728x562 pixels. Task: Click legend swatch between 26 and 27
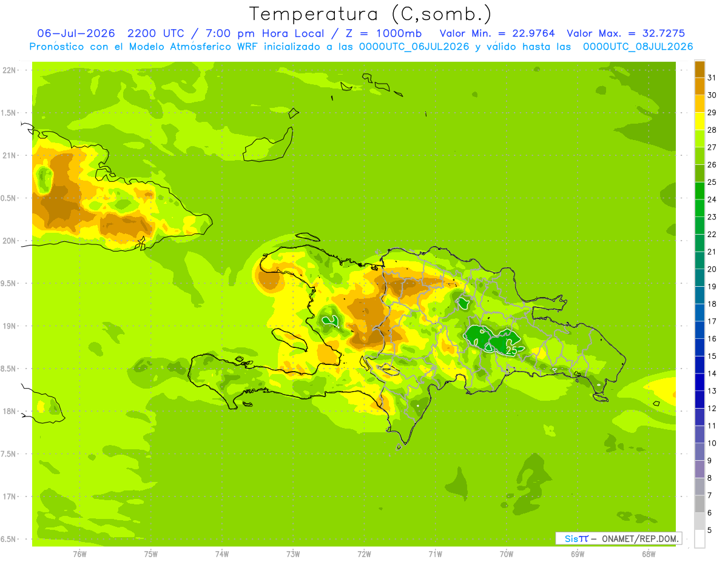(x=699, y=156)
